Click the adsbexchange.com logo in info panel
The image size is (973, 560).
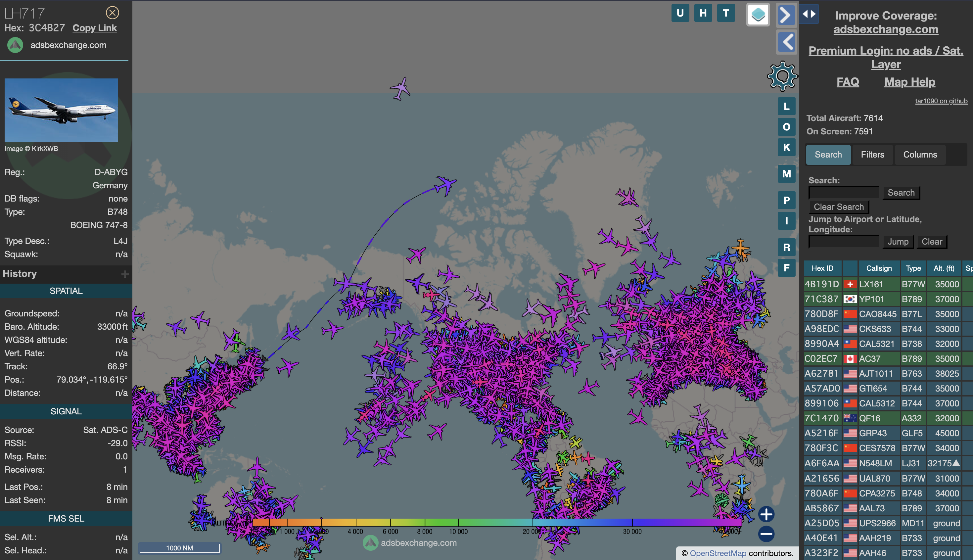15,45
